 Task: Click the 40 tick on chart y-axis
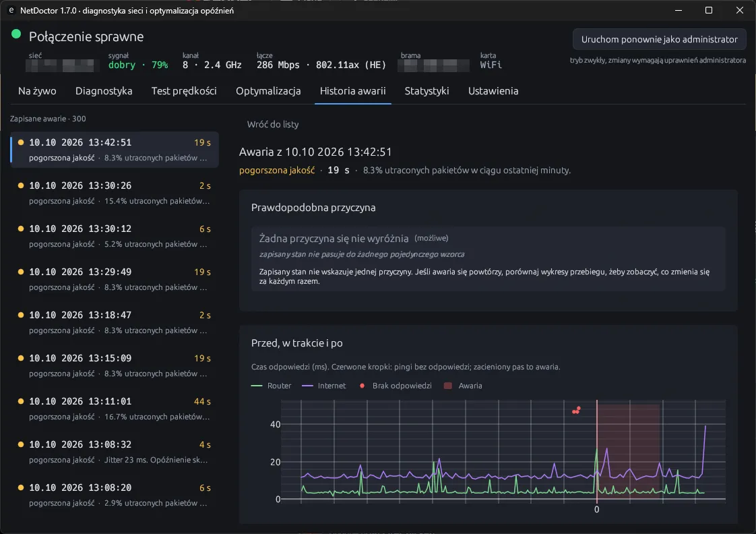(275, 425)
